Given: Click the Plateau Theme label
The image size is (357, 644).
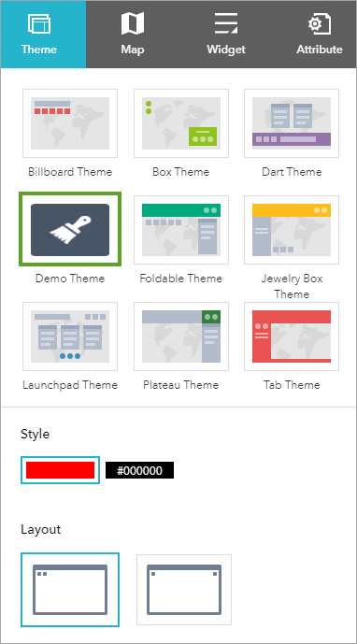Looking at the screenshot, I should [x=181, y=385].
